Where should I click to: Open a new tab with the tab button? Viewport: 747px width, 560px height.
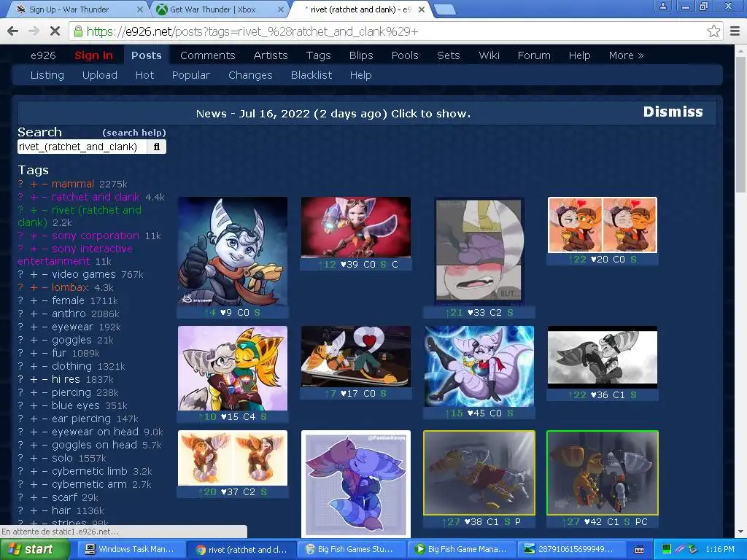click(445, 9)
